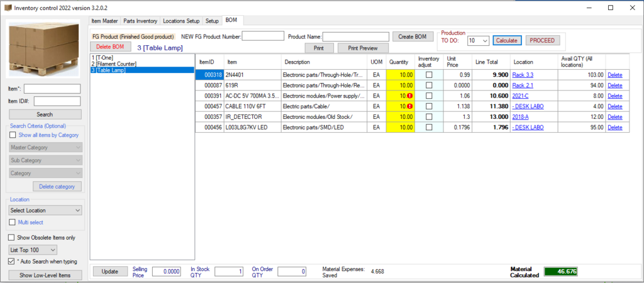The image size is (644, 283).
Task: Open the Production TO DO quantity dropdown
Action: pyautogui.click(x=477, y=40)
